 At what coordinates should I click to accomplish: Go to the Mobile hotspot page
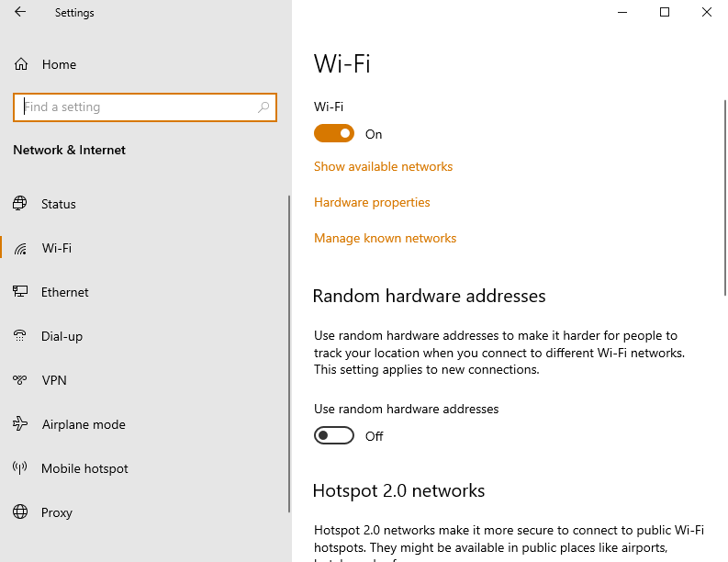click(84, 468)
